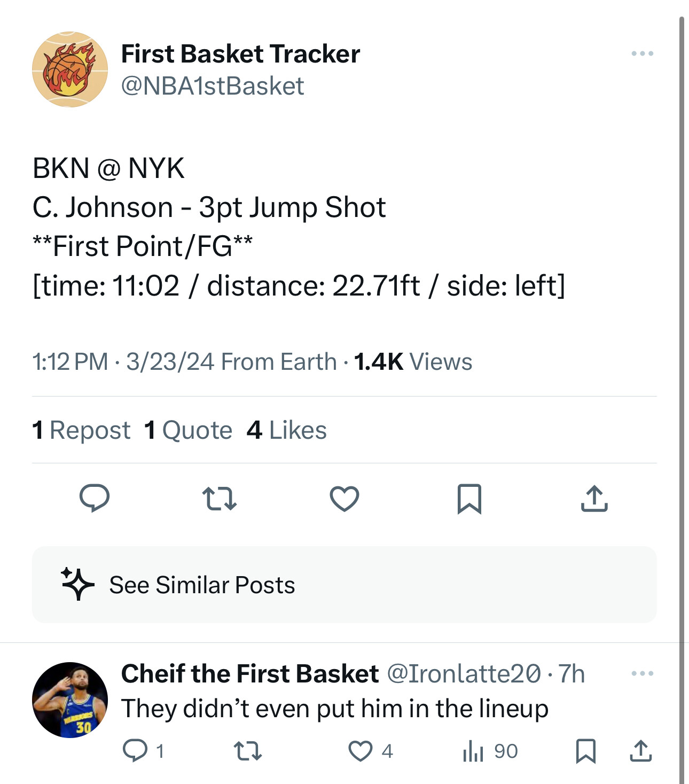Reply to the First Basket Tracker post
This screenshot has width=689, height=784.
click(x=95, y=499)
